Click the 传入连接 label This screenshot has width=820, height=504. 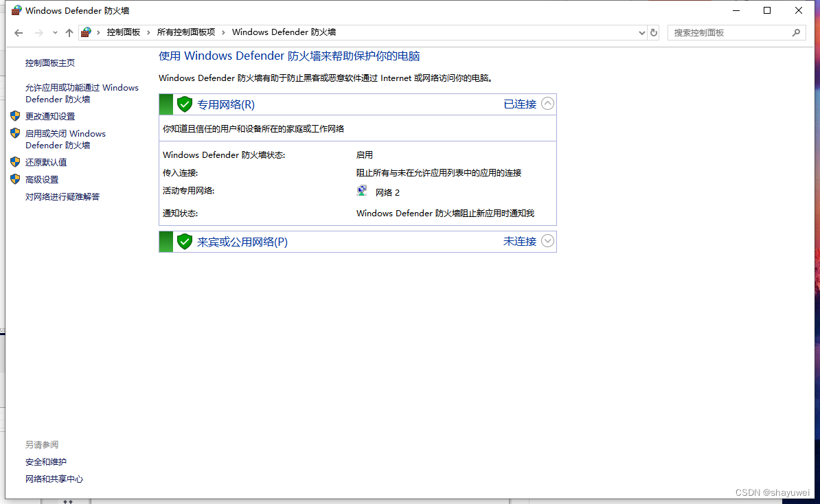pos(181,172)
